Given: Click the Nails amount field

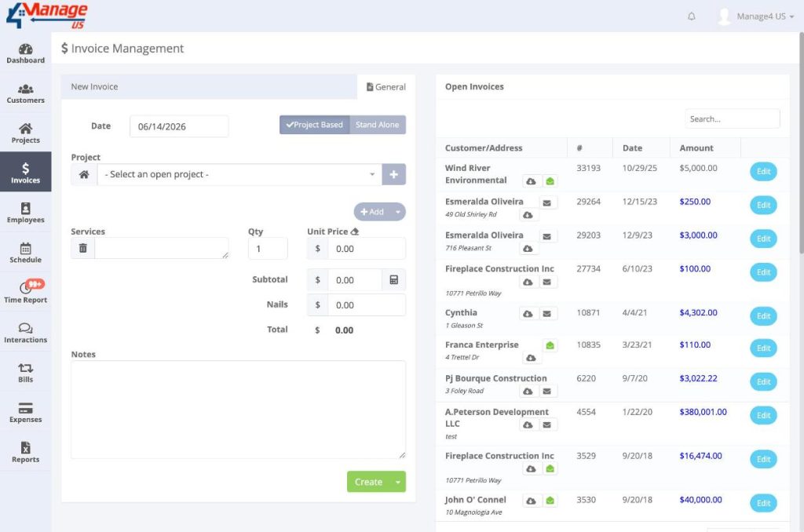Looking at the screenshot, I should coord(367,305).
